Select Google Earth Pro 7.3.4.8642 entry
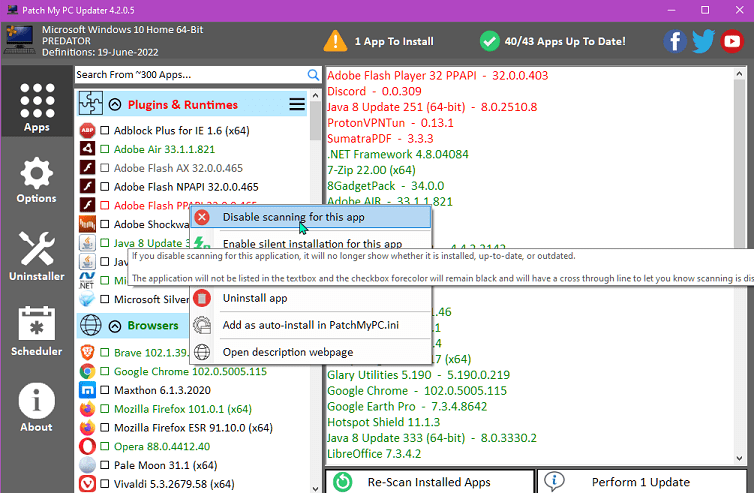The image size is (754, 493). [407, 406]
